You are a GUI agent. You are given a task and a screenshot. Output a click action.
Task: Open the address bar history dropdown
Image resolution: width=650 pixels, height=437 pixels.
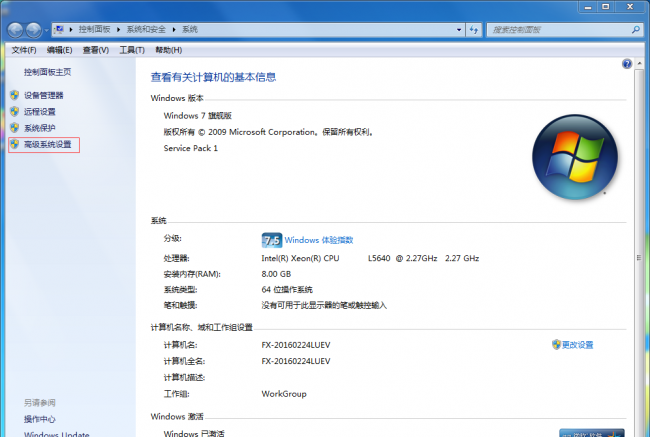pos(459,30)
